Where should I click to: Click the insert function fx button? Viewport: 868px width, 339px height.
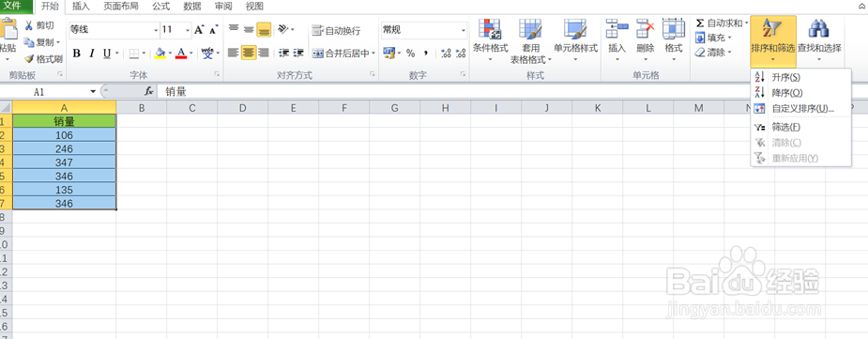tap(149, 91)
